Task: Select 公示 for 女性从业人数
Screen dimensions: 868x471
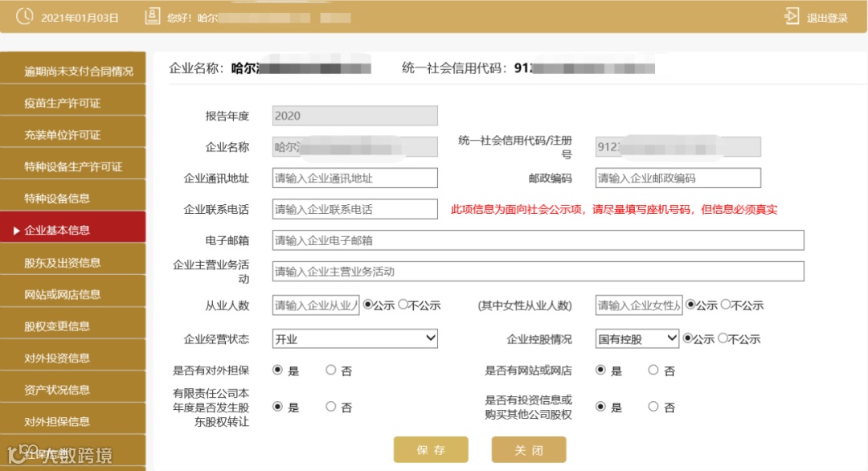Action: coord(690,305)
